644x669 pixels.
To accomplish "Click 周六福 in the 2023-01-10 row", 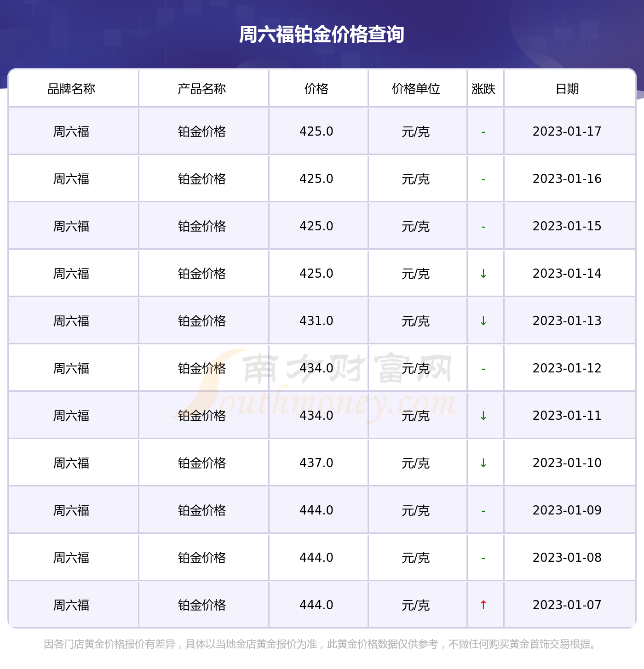I will (71, 463).
